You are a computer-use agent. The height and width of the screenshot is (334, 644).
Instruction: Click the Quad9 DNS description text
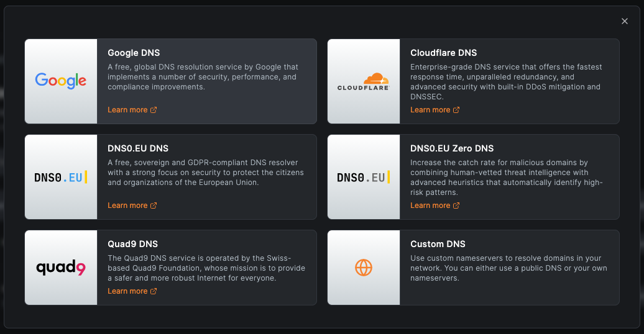(x=206, y=268)
